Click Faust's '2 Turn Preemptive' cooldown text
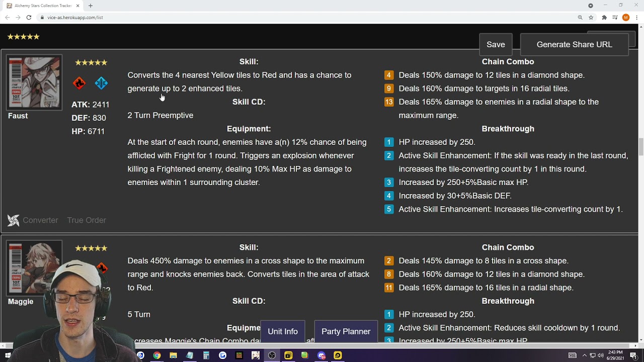 pos(160,115)
